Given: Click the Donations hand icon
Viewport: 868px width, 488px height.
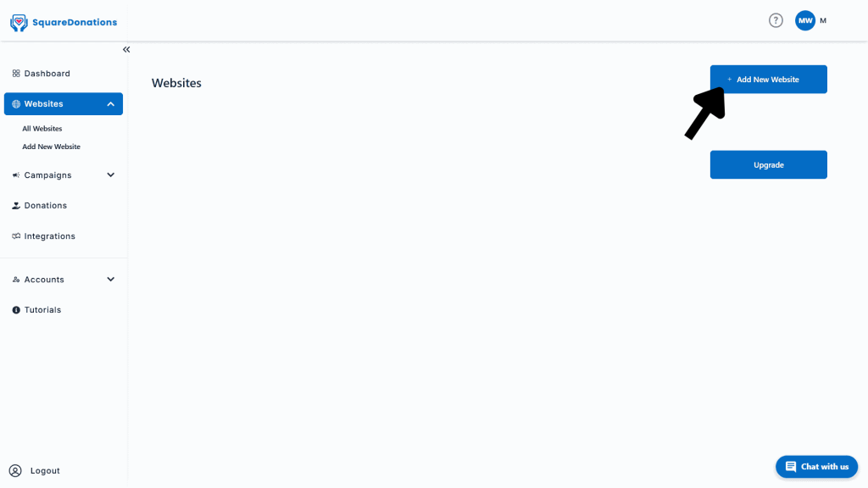Looking at the screenshot, I should [16, 206].
